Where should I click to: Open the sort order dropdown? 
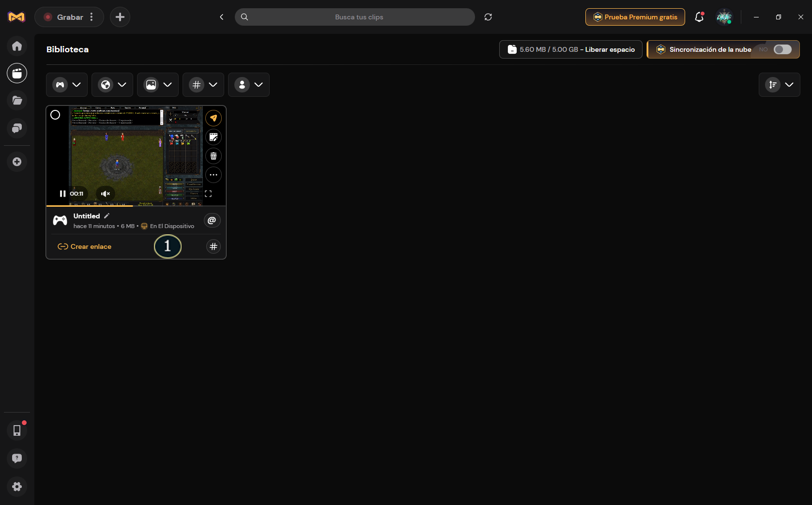(780, 85)
